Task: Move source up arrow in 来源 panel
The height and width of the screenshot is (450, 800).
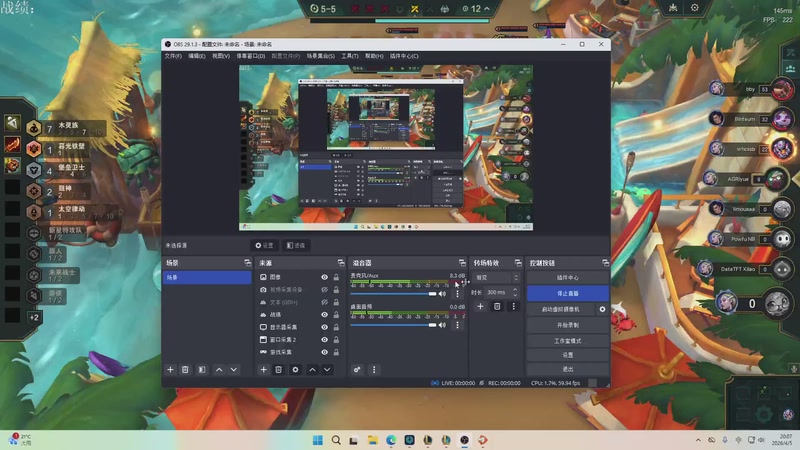Action: pos(312,369)
